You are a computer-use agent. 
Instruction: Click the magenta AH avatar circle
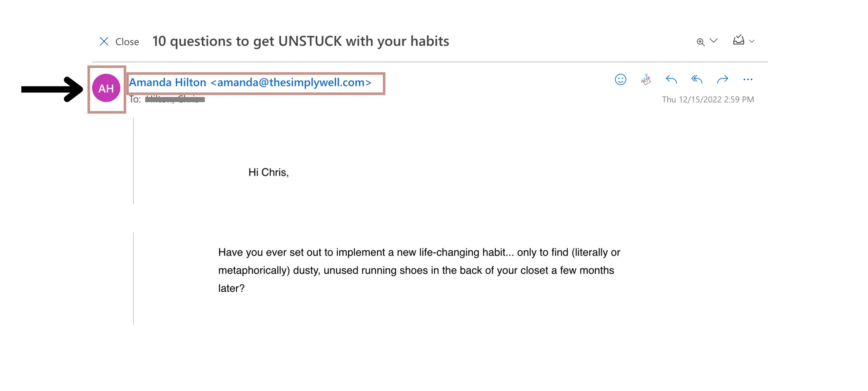point(106,88)
